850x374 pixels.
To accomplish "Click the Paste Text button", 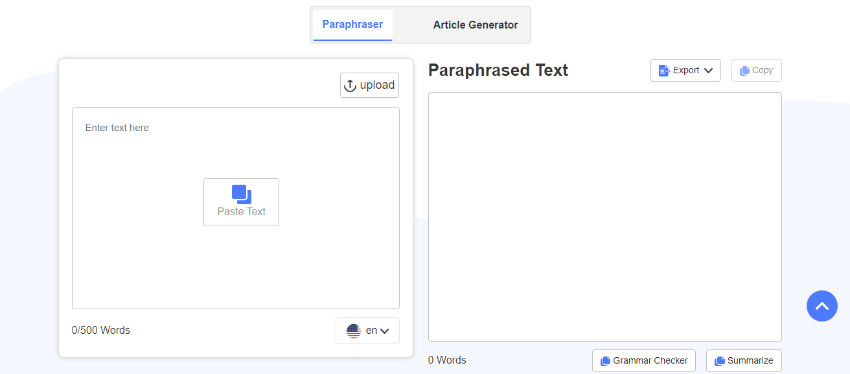I will pyautogui.click(x=241, y=202).
